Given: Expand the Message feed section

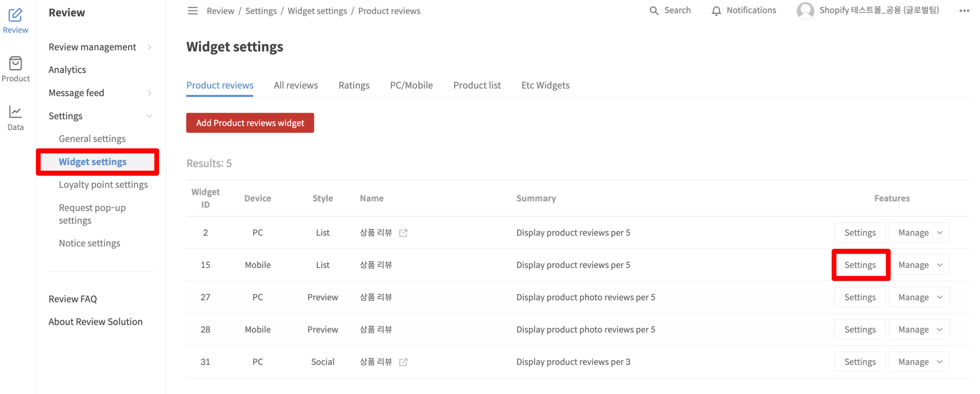Looking at the screenshot, I should (76, 93).
